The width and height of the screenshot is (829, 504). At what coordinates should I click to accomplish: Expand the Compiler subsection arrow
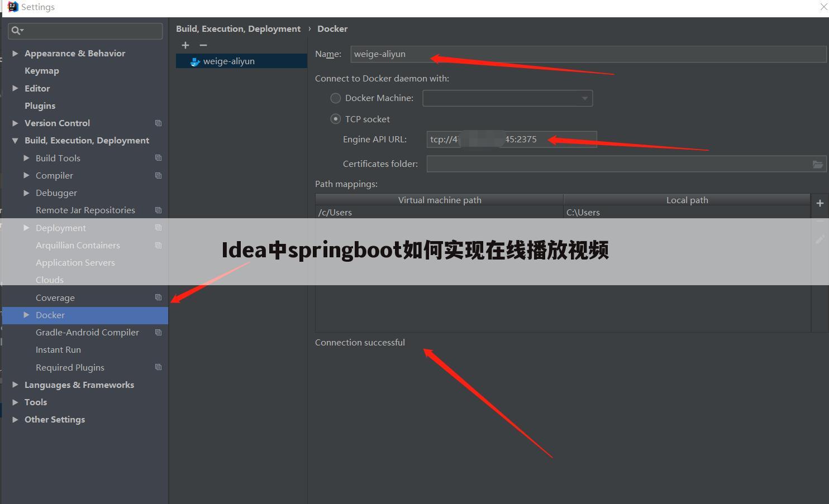click(26, 175)
